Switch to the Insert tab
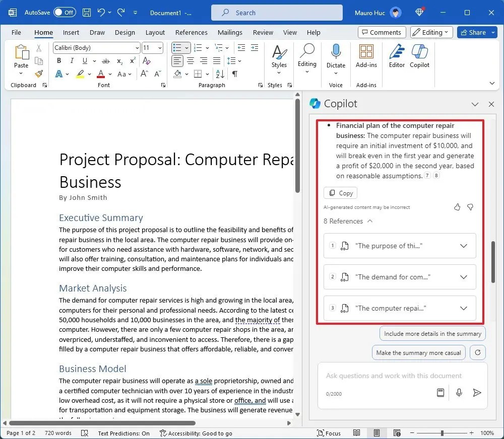The height and width of the screenshot is (439, 504). tap(71, 32)
